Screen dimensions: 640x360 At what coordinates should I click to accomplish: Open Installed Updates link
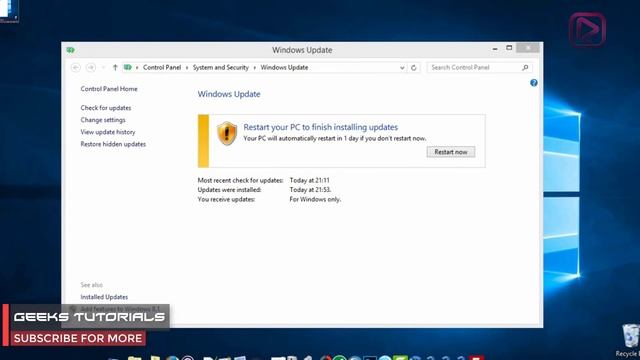pos(104,297)
